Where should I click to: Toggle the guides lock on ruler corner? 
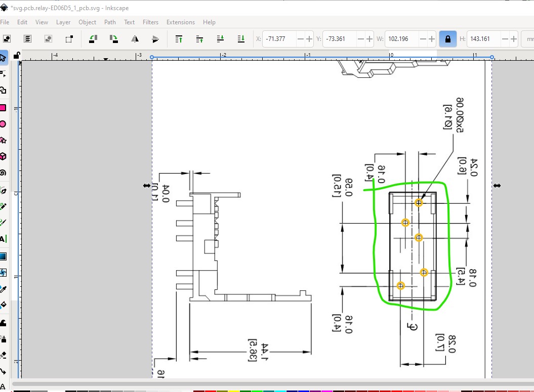[x=17, y=55]
